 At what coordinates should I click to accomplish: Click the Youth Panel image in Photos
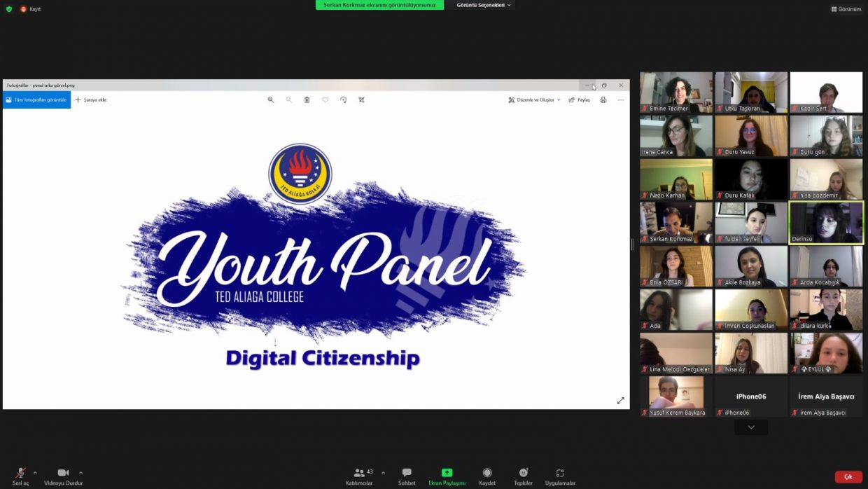(316, 259)
